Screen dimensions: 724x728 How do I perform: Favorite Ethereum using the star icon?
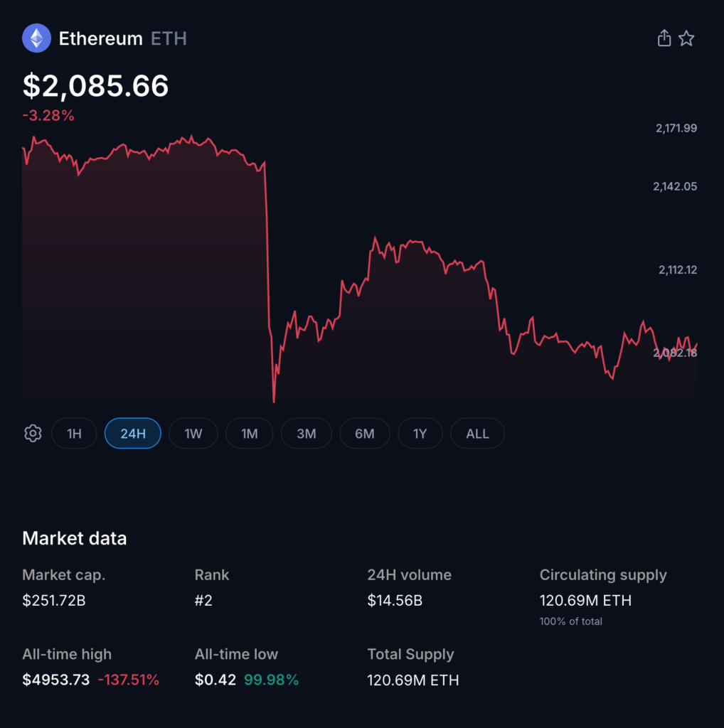click(687, 38)
